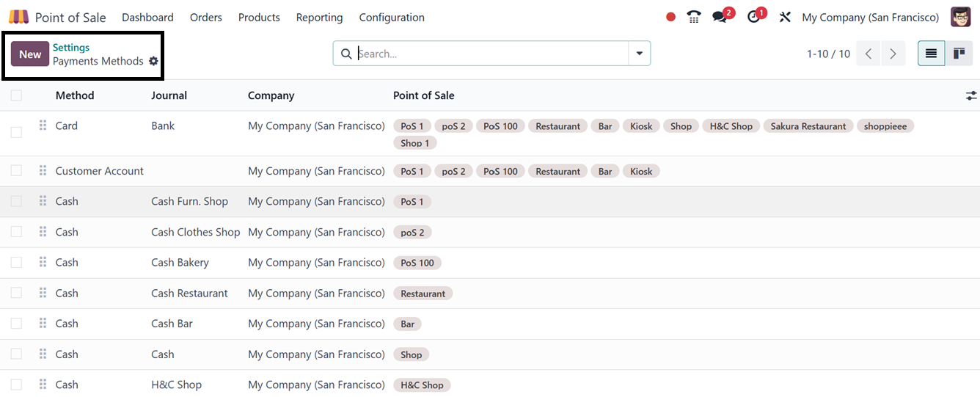Click the gear icon beside Payments Methods
This screenshot has width=980, height=397.
pos(153,61)
